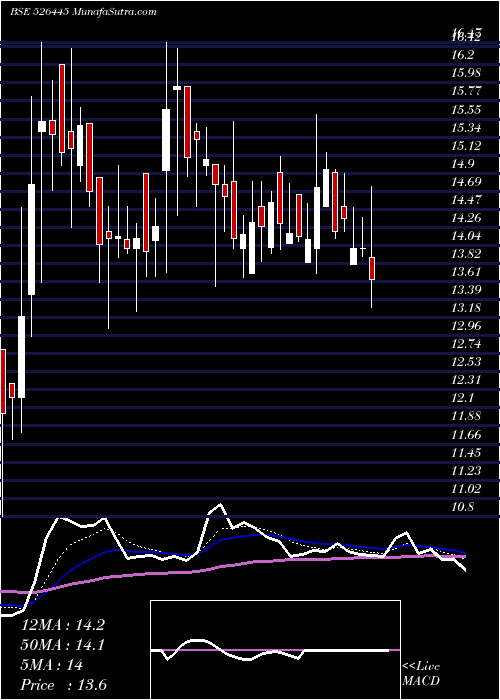
Task: Click the 10.8 price axis label
Action: 462,507
